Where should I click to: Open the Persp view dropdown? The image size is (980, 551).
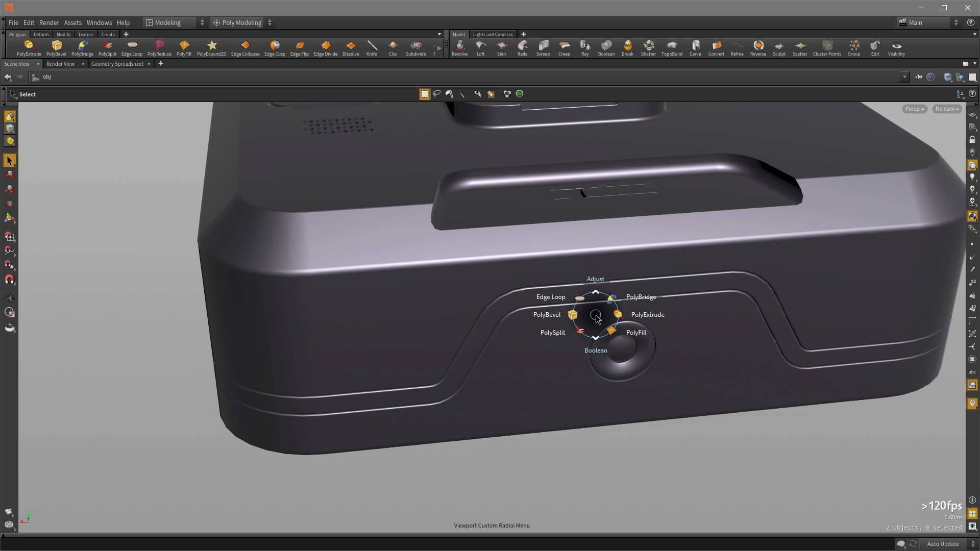[x=914, y=109]
